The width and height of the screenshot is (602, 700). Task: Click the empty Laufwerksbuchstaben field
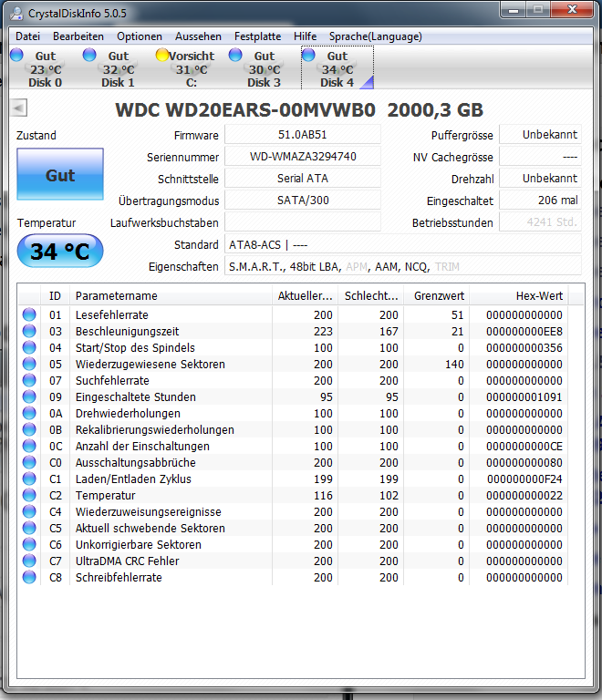coord(302,222)
